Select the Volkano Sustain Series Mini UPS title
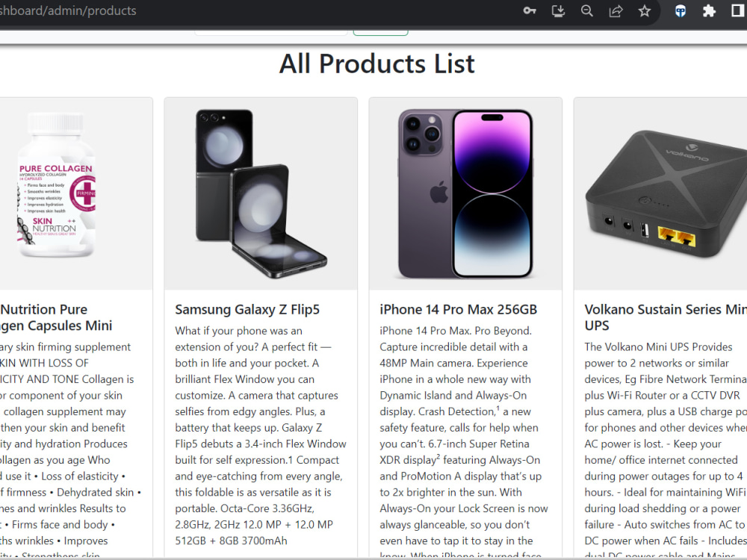Viewport: 747px width, 560px height. click(666, 317)
